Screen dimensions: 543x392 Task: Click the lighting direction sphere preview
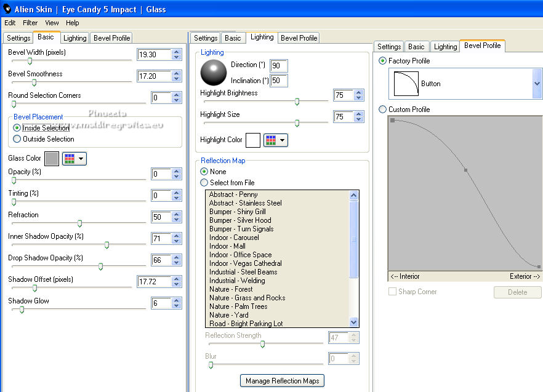(214, 73)
